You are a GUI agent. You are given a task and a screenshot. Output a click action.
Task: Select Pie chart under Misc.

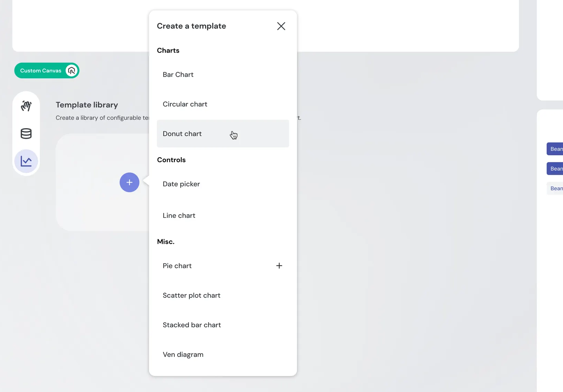tap(177, 266)
